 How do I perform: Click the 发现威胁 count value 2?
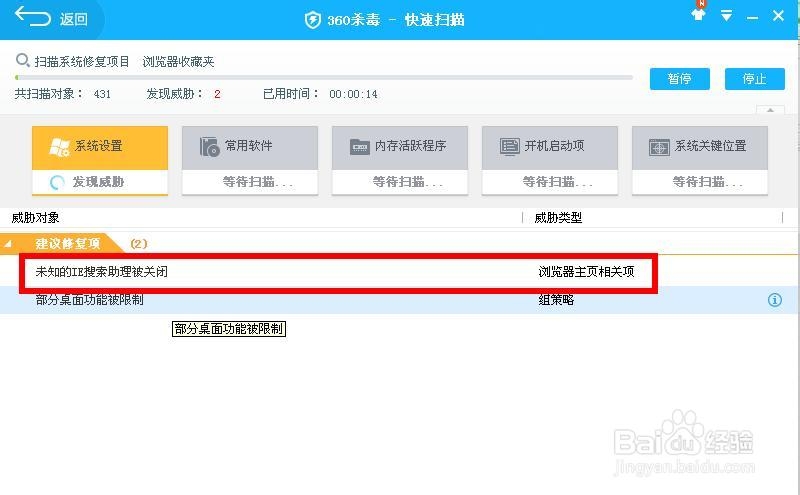click(x=217, y=94)
